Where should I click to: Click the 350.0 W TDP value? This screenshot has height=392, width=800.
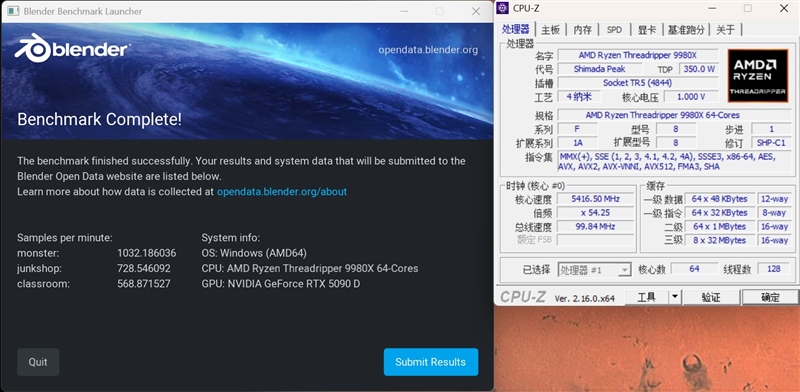click(698, 69)
